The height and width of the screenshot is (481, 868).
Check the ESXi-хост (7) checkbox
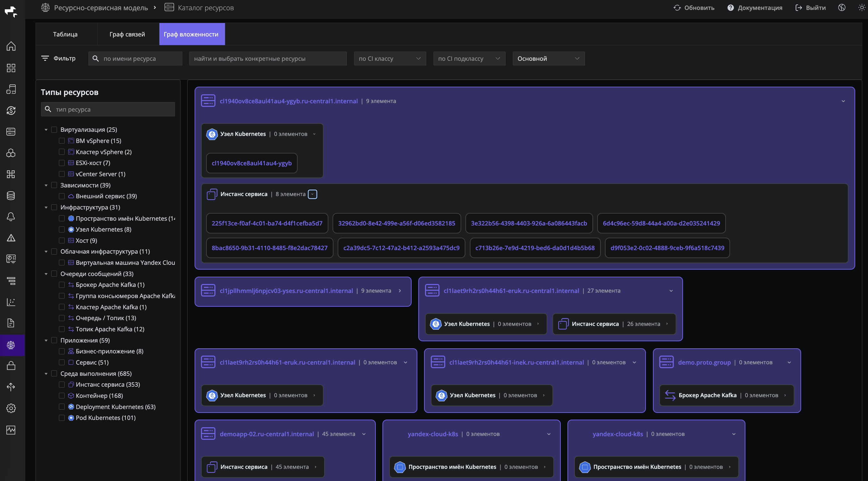coord(62,163)
